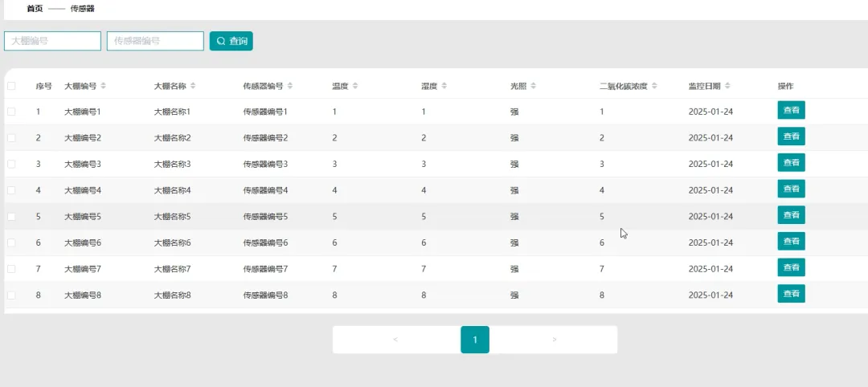Check the checkbox for row 6
868x387 pixels.
point(11,242)
